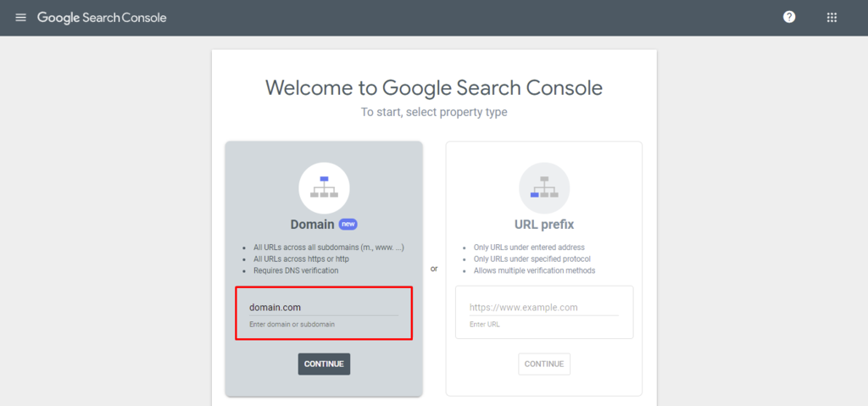Click 'All URLs across all subdomains' bullet
868x406 pixels.
pyautogui.click(x=329, y=247)
